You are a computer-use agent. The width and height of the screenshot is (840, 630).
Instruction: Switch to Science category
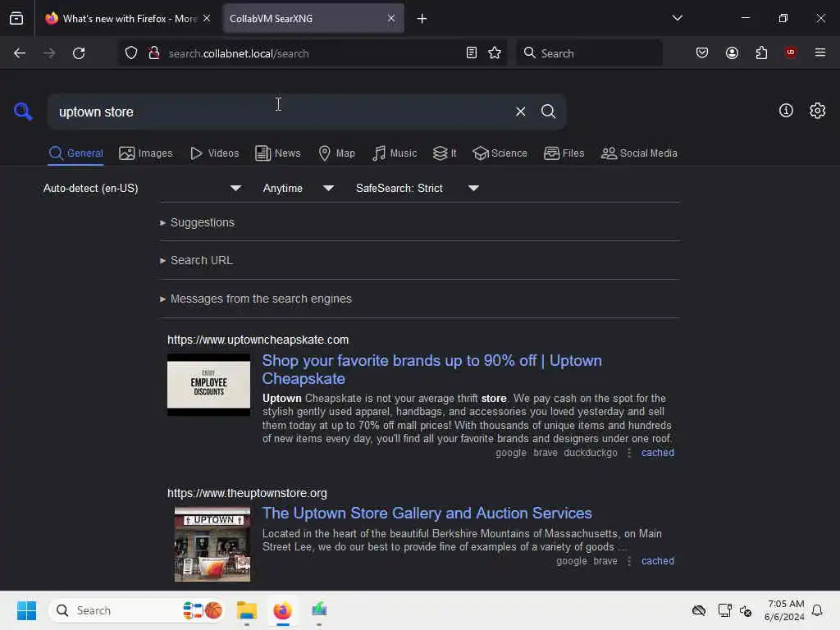(500, 153)
